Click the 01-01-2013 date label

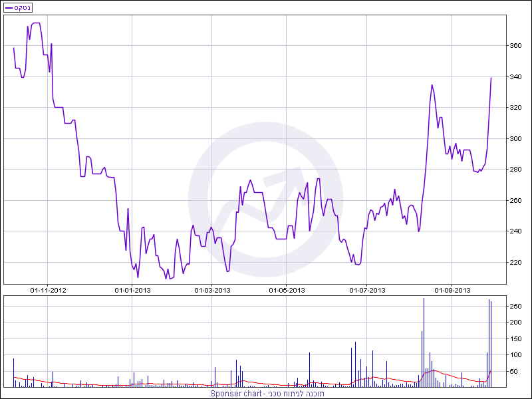pyautogui.click(x=133, y=290)
